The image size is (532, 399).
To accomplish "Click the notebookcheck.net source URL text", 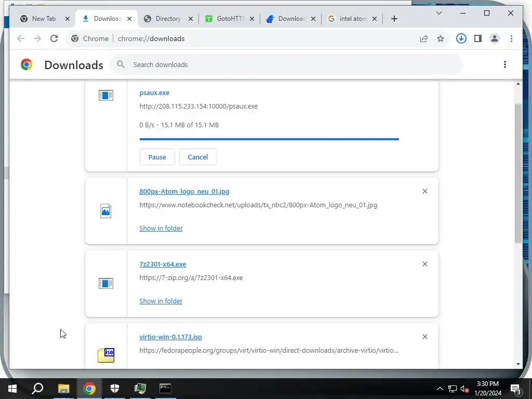I will pos(258,205).
